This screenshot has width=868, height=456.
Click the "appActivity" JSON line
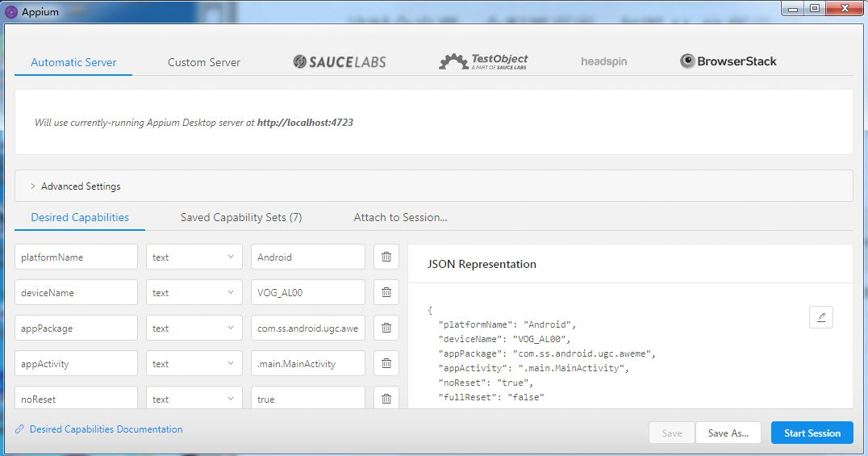534,368
